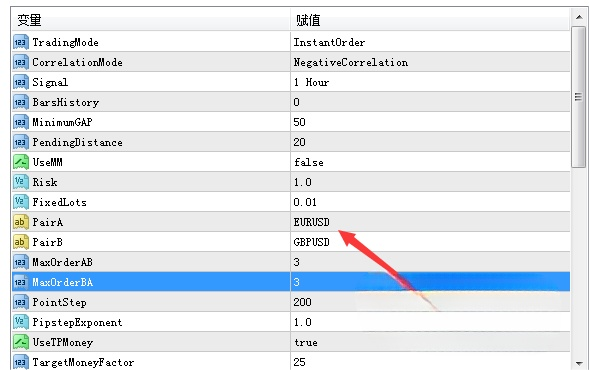
Task: Select the PointStep variable name
Action: click(59, 302)
